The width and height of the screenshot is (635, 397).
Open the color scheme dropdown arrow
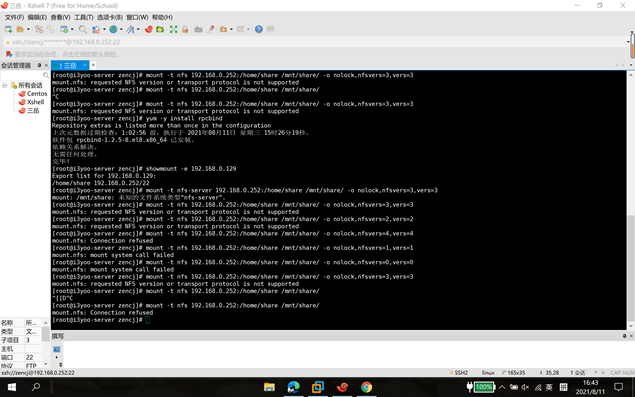[x=104, y=29]
